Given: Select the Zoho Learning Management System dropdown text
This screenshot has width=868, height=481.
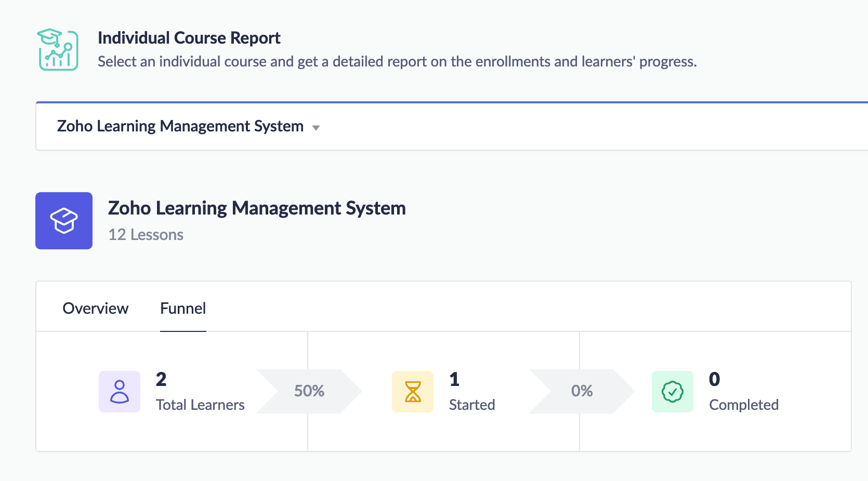Looking at the screenshot, I should 180,126.
